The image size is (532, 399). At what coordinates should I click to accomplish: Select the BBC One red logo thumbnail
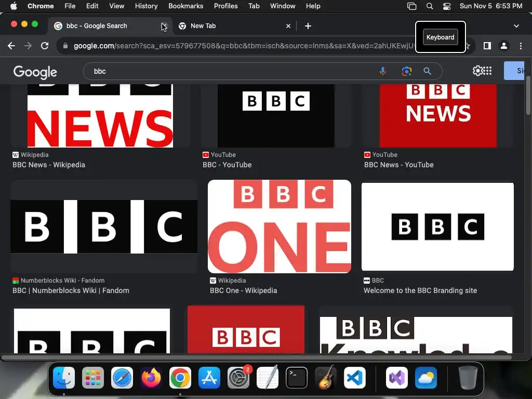[279, 227]
